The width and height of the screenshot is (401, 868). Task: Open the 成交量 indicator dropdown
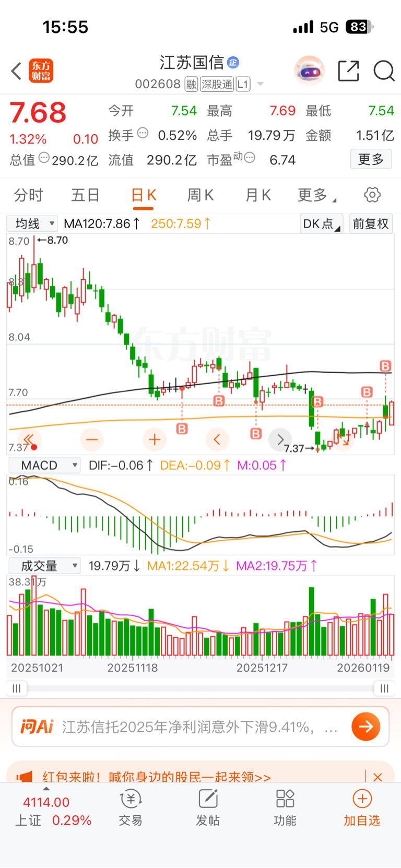click(44, 566)
